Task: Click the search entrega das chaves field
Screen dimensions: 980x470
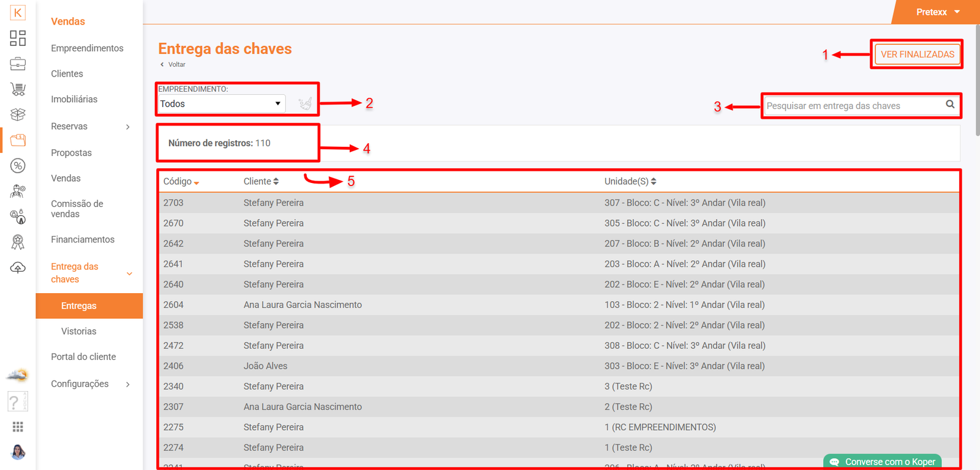Action: (851, 106)
